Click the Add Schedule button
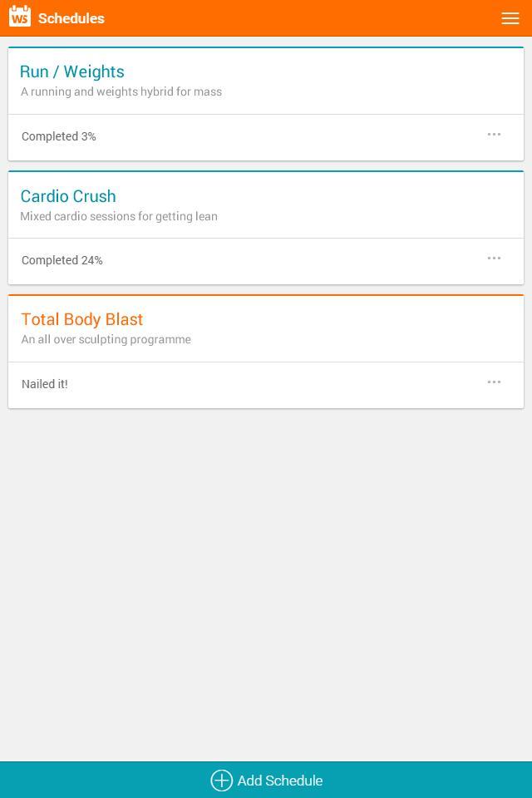 [x=266, y=781]
